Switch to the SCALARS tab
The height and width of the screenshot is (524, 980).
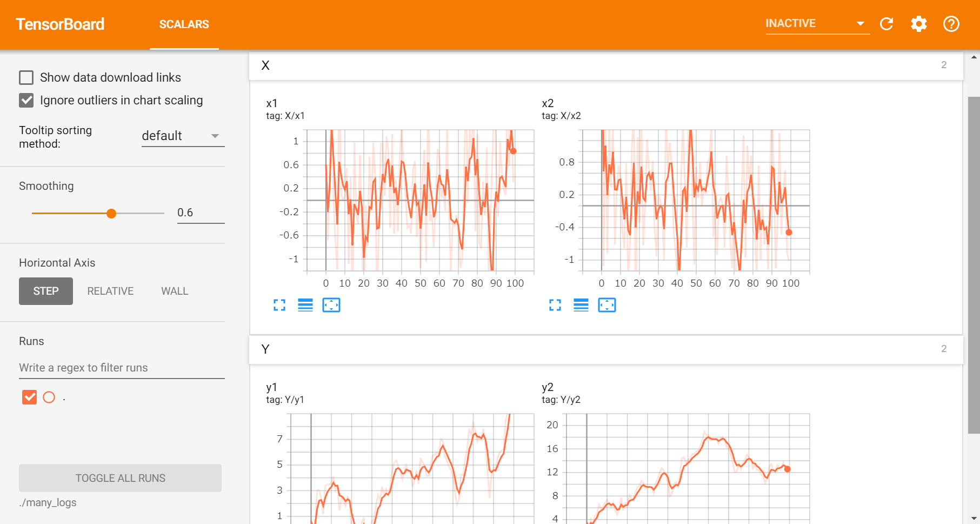point(184,24)
